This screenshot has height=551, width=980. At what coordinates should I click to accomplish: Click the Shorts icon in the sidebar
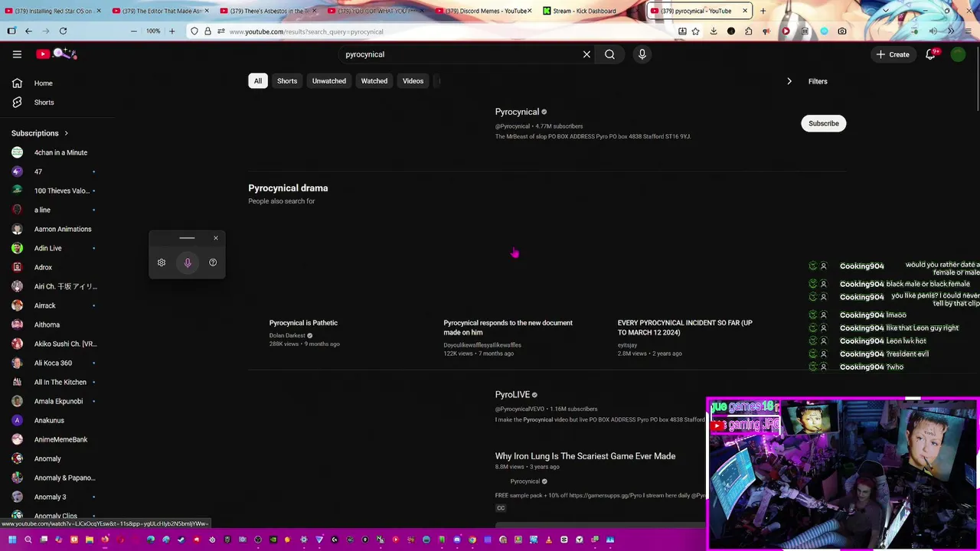(x=17, y=103)
